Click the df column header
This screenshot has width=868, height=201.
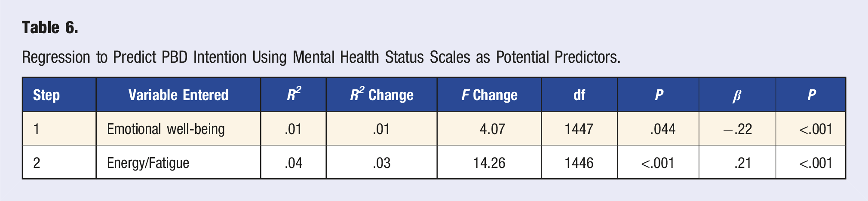point(580,95)
